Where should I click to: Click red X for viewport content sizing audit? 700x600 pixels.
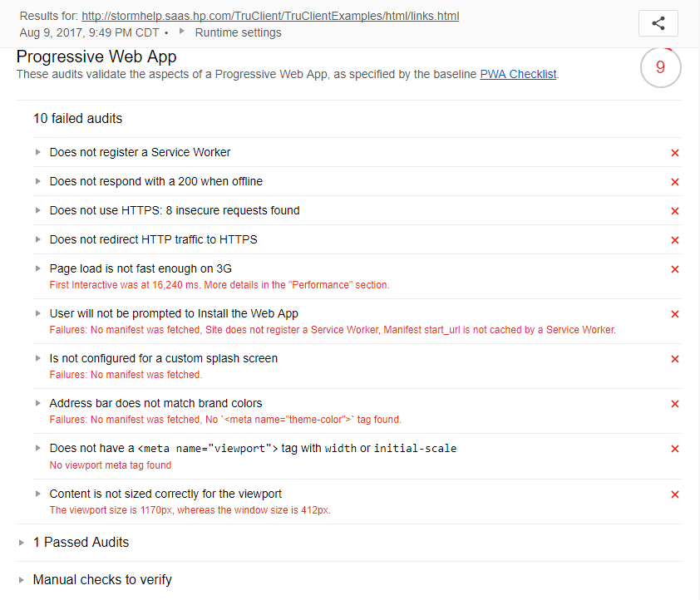point(674,494)
